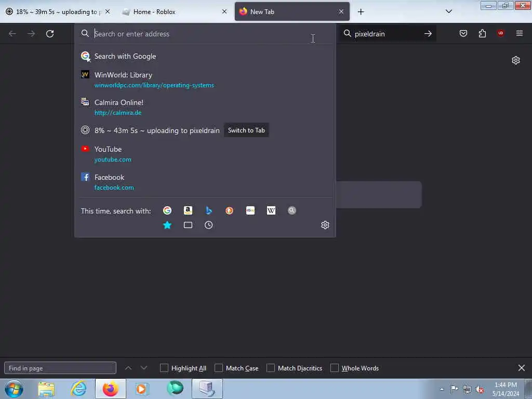
Task: Launch Internet Explorer from taskbar
Action: click(78, 389)
